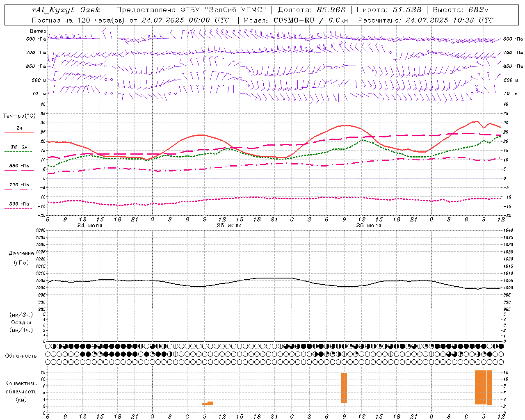This screenshot has width=525, height=420.
Task: Click Рассчитано: 24.07.2025 10:38 UTC timestamp
Action: click(426, 20)
